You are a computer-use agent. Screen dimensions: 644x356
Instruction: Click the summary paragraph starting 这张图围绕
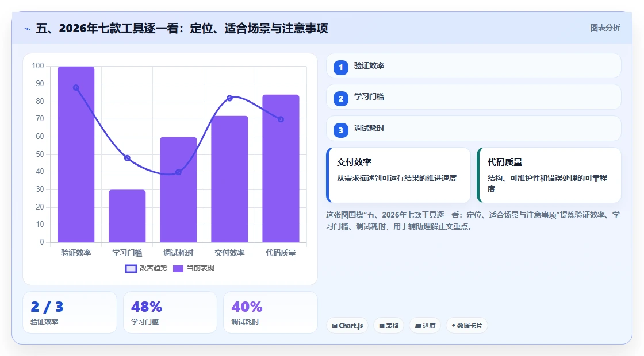coord(473,220)
